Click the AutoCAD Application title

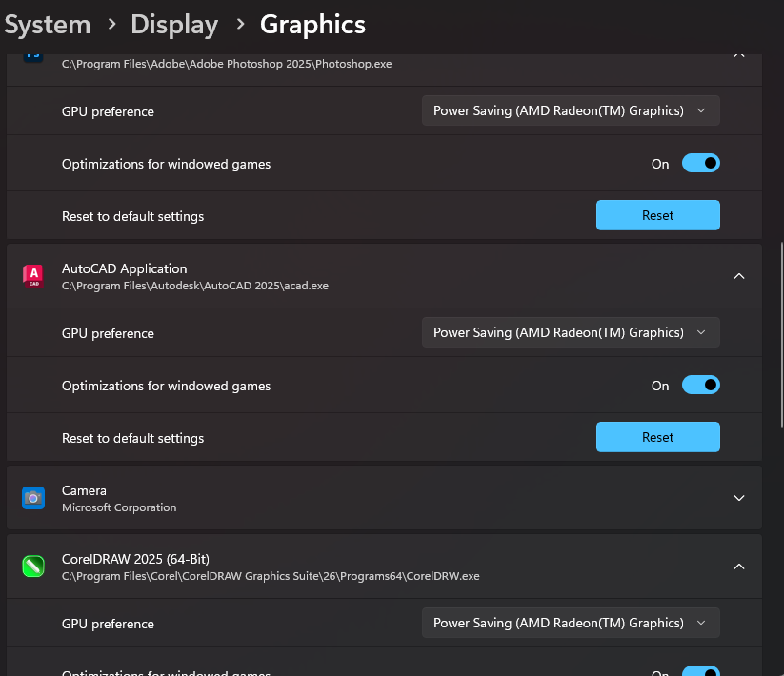coord(125,268)
